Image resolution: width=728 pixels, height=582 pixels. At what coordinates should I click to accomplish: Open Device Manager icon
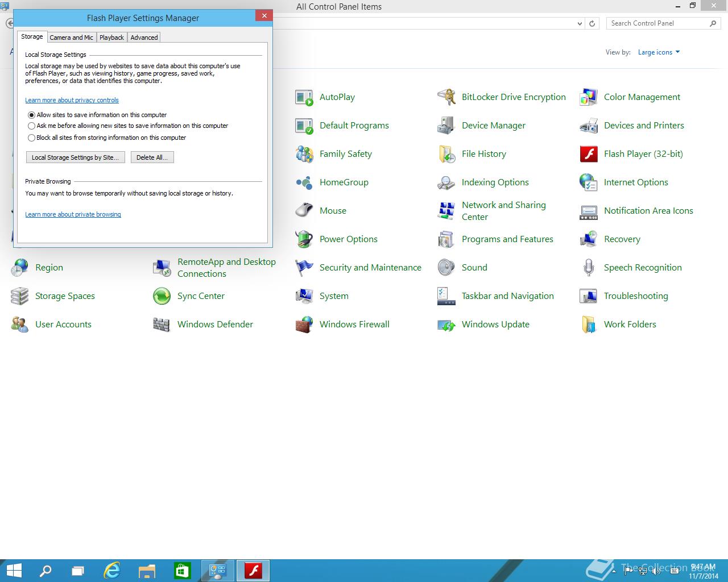446,126
